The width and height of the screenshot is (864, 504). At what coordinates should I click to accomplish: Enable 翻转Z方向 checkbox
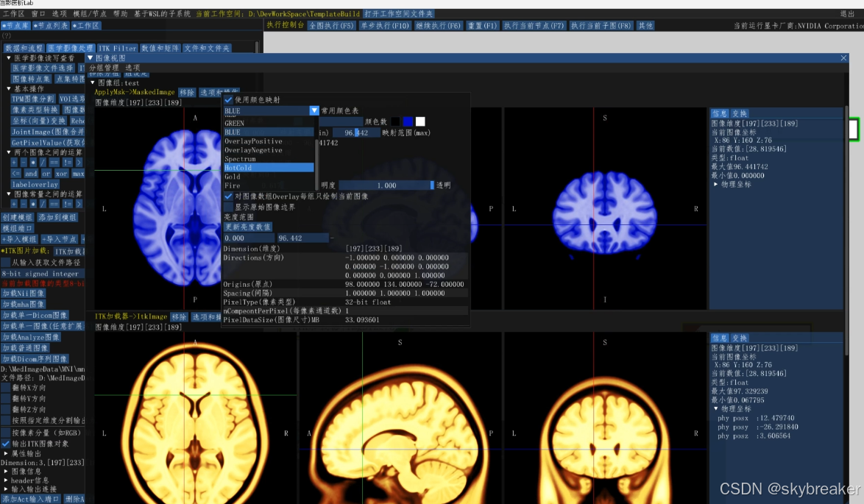coord(5,409)
